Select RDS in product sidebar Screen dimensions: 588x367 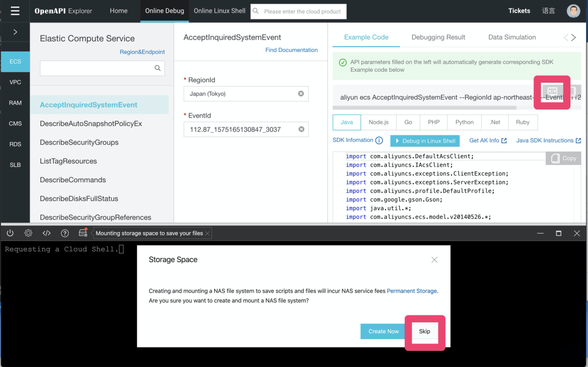[x=15, y=144]
